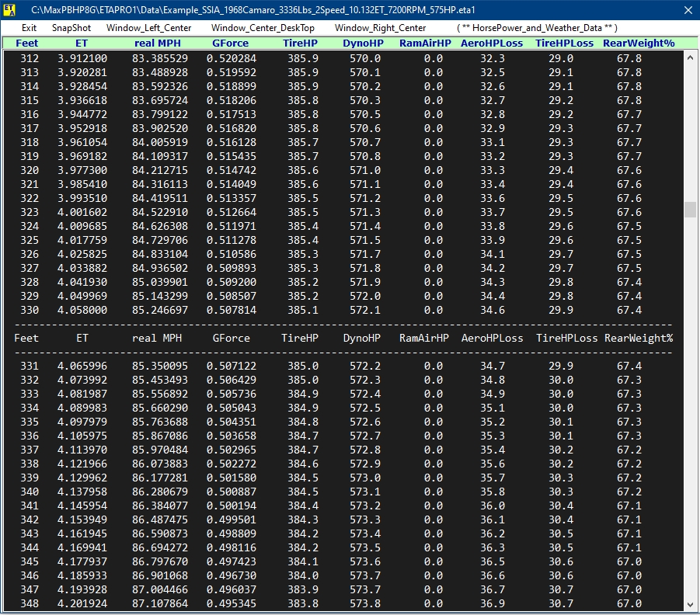Select Window_Center_DeskTop menu item
The image size is (700, 615).
[263, 28]
